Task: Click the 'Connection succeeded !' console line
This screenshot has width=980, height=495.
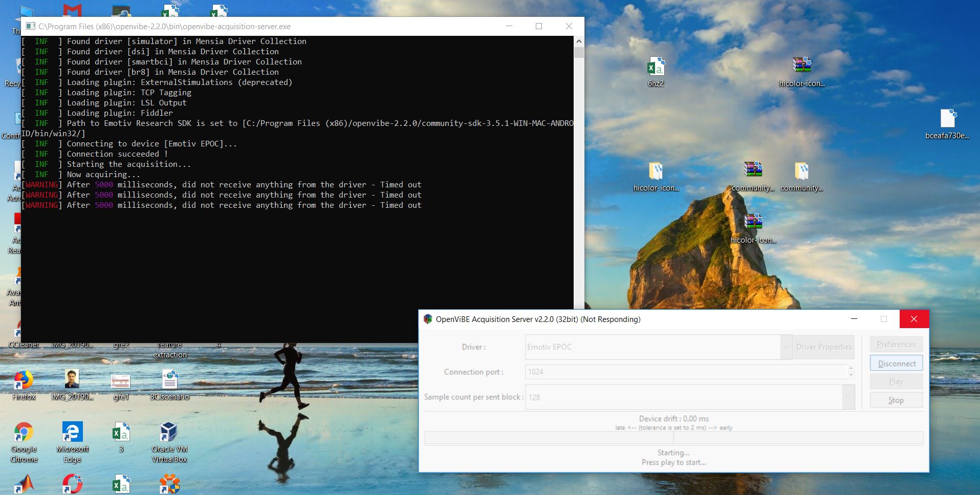Action: click(x=117, y=154)
